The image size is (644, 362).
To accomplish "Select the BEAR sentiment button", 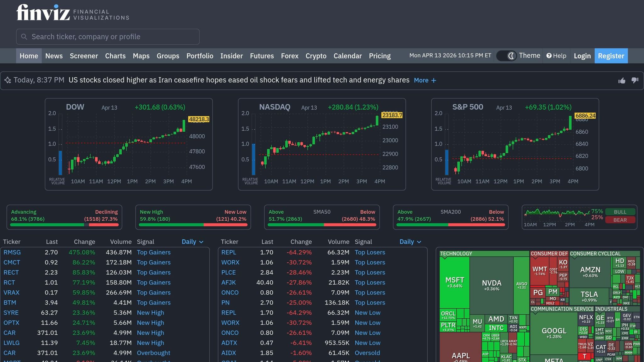I will tap(620, 220).
